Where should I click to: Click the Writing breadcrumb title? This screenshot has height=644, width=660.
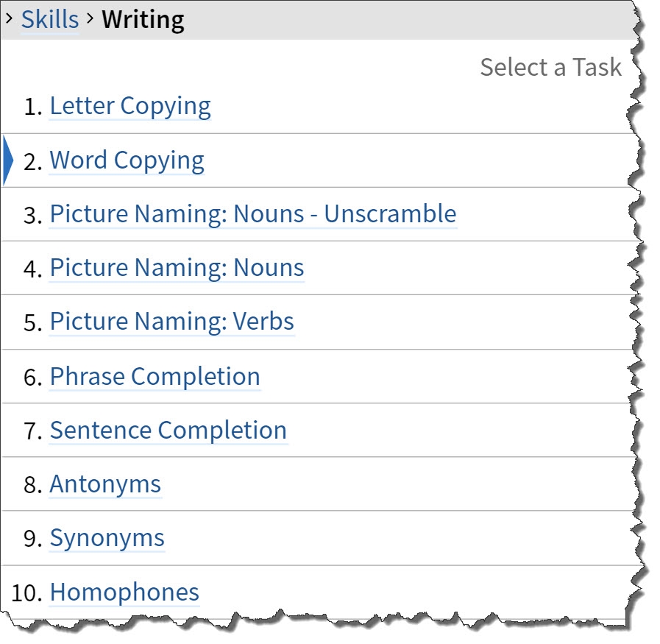coord(143,20)
